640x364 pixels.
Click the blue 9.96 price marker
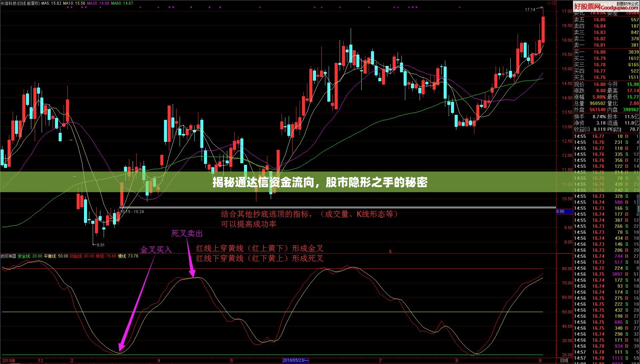point(564,211)
